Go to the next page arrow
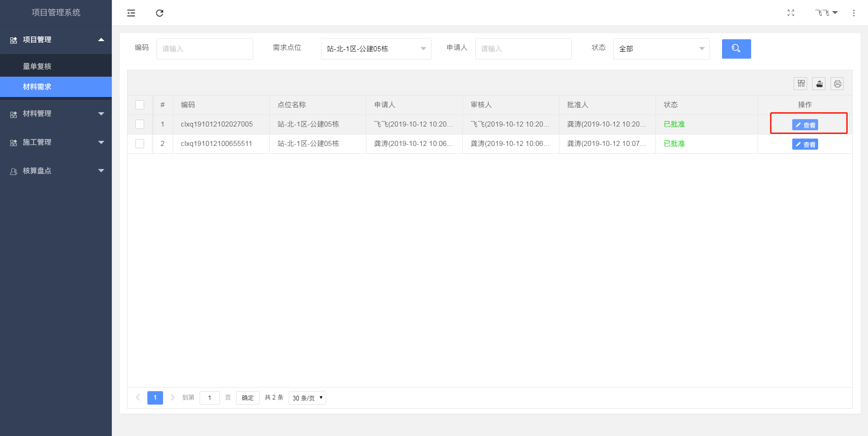Viewport: 868px width, 436px height. (172, 398)
